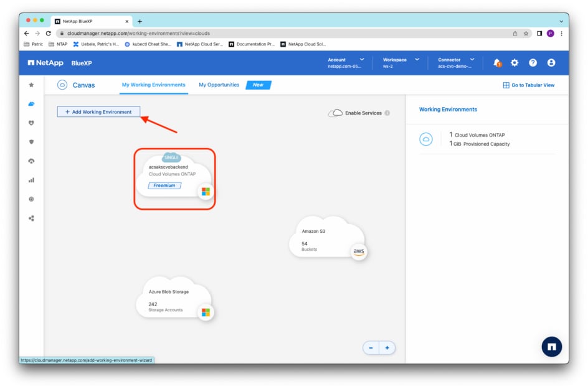Open the favorites star in left sidebar
This screenshot has width=588, height=389.
pyautogui.click(x=32, y=85)
